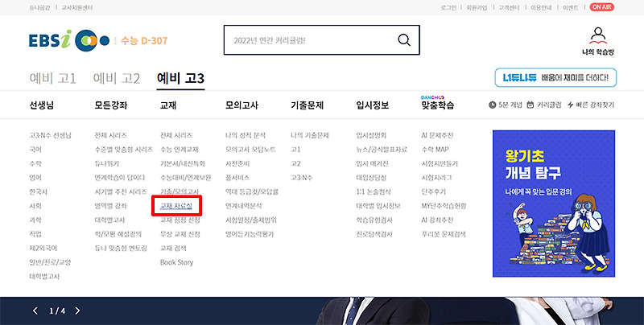Click the search field with 2022년 연간 커리큘럼
This screenshot has height=325, width=644.
(x=321, y=39)
